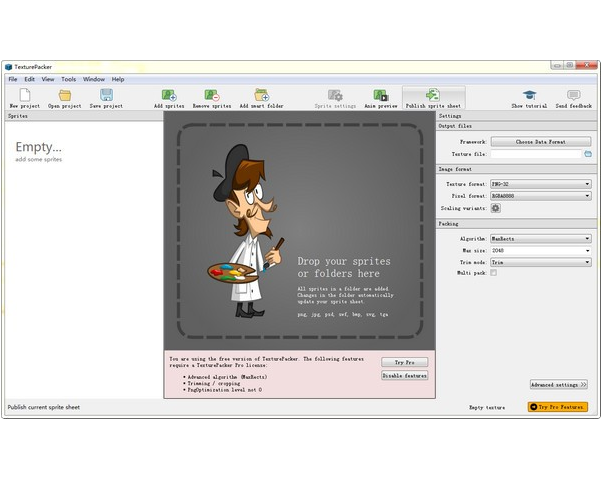Show tutorial via graduation cap icon

[x=529, y=98]
